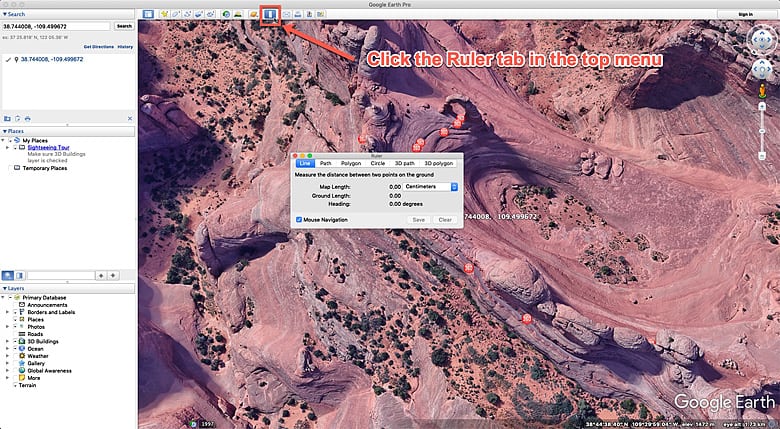Show historical imagery with the clock icon
The image size is (780, 429).
pos(226,14)
